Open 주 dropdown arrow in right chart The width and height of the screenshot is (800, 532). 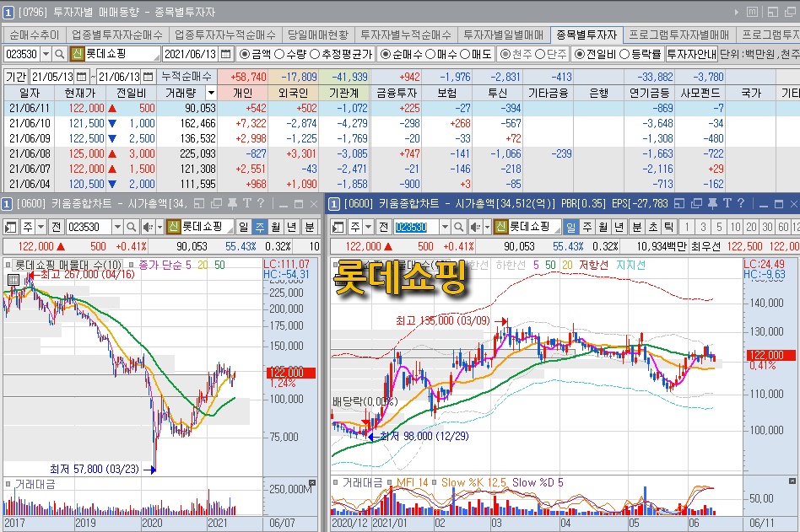click(369, 227)
